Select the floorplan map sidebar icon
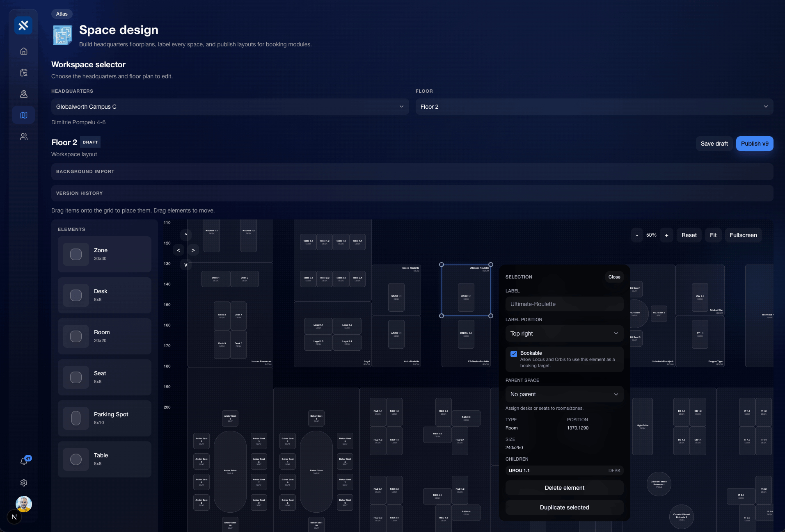 pos(24,115)
